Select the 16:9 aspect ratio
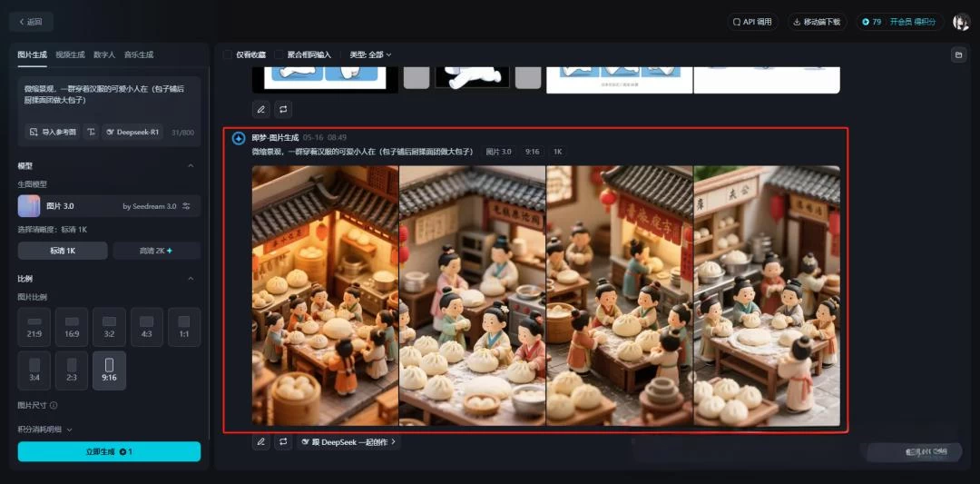Viewport: 980px width, 484px height. pyautogui.click(x=72, y=327)
